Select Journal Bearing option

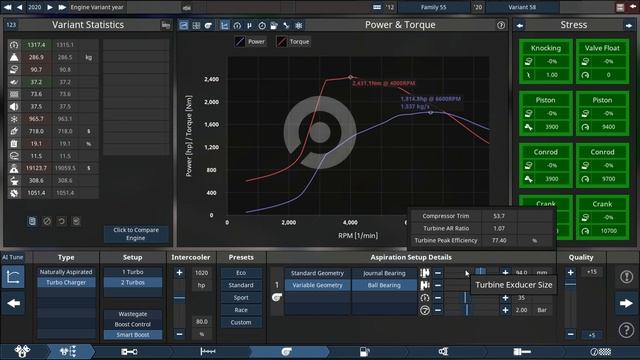(x=384, y=273)
